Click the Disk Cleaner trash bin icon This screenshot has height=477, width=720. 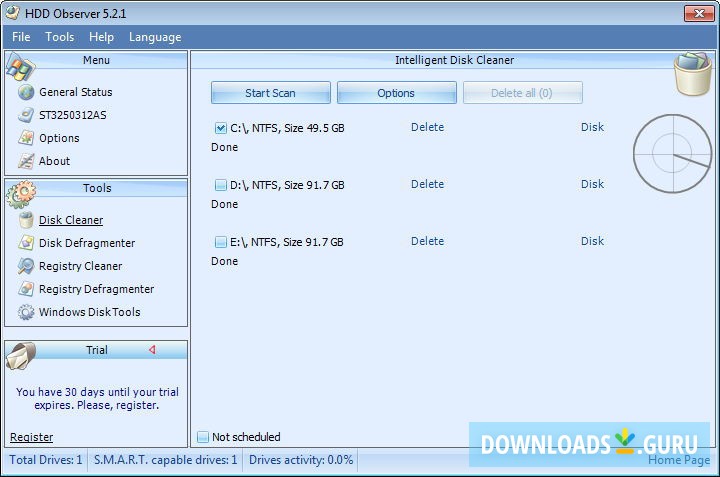(x=26, y=220)
